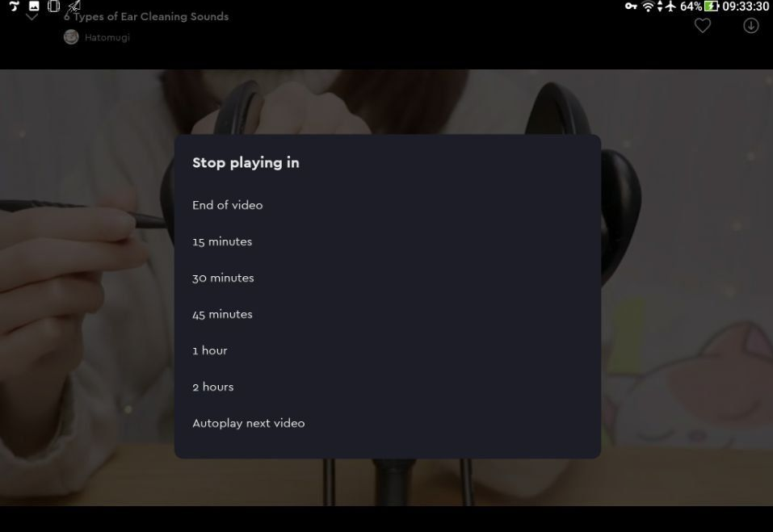Open the Hatomugi creator name link
This screenshot has height=532, width=773.
coord(107,37)
